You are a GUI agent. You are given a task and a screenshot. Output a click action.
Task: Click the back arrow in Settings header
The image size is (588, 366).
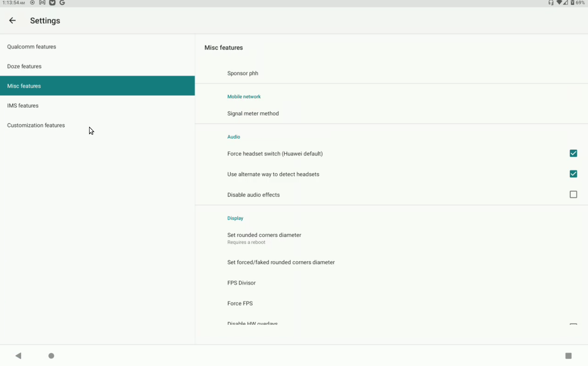pyautogui.click(x=12, y=21)
